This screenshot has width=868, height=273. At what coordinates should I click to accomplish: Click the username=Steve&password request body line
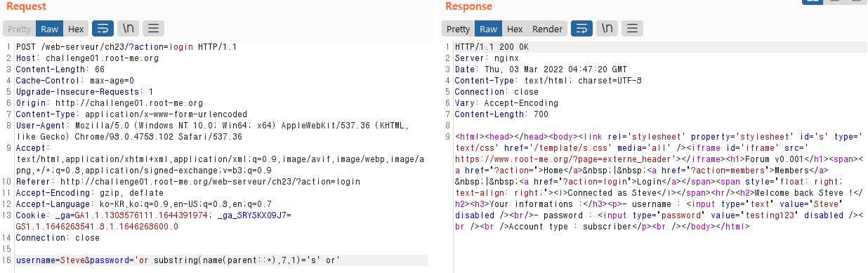click(178, 260)
